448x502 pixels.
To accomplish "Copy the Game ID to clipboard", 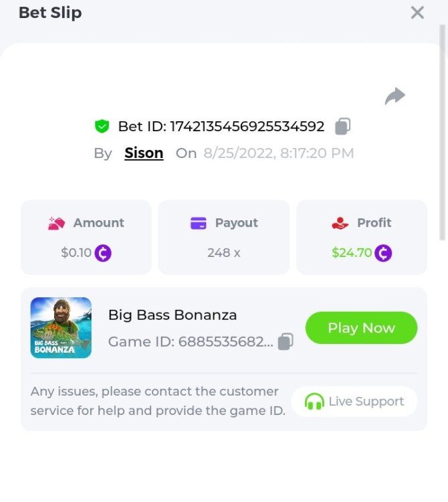I will click(286, 341).
